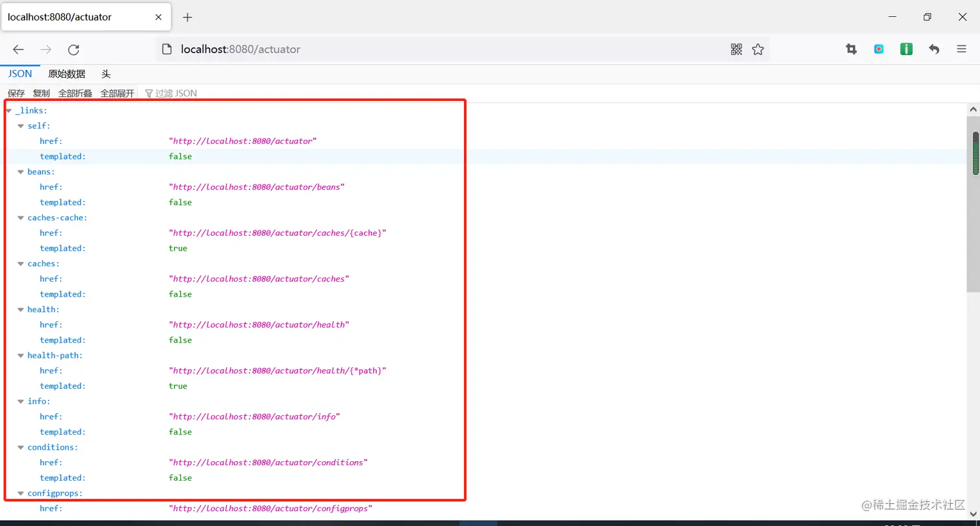Go back to the previous page

[x=18, y=49]
